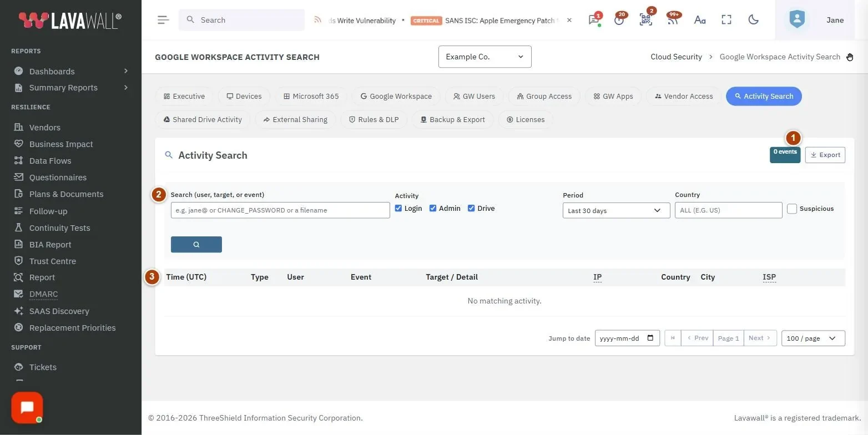Go to the first page button
Screen dimensions: 868x435
673,338
